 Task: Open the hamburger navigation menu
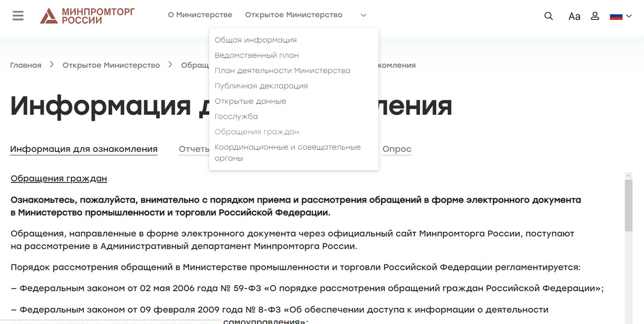pyautogui.click(x=18, y=14)
